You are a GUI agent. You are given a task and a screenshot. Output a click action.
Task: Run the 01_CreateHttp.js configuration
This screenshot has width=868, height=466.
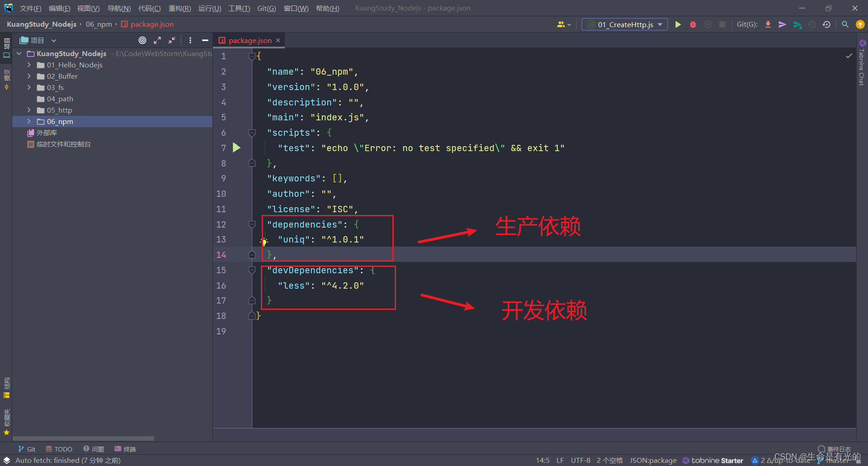tap(678, 24)
